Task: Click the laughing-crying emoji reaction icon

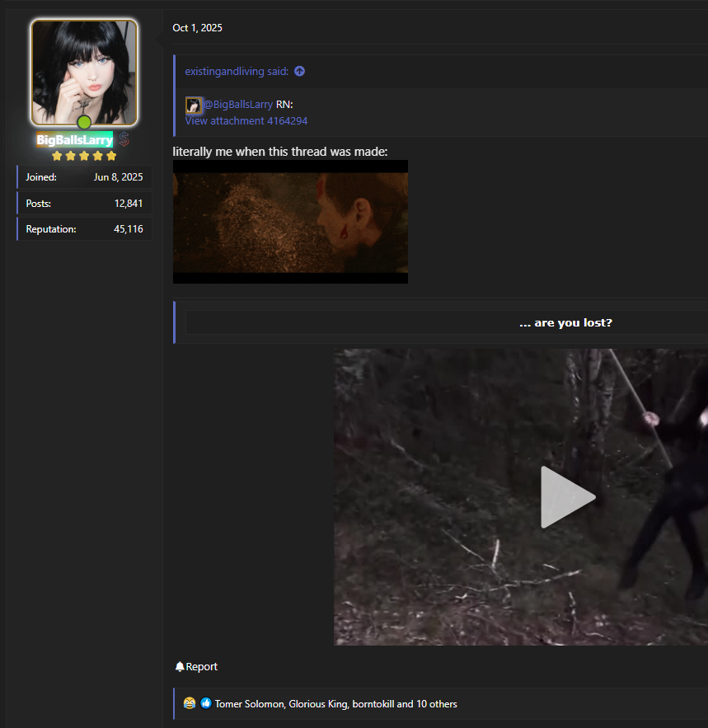Action: (190, 703)
